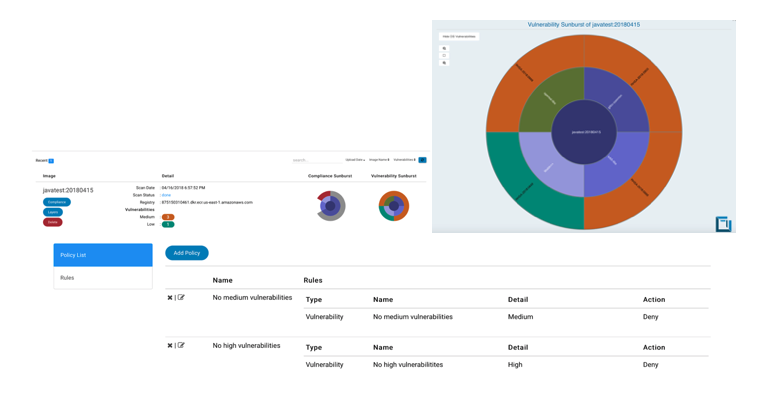Delete the 'No high vulnerabilities' policy with the X icon
Image resolution: width=774 pixels, height=397 pixels.
click(170, 346)
